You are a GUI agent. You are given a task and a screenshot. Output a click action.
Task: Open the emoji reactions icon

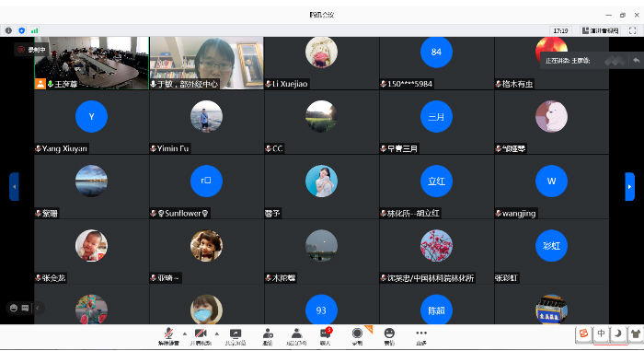[x=389, y=336]
